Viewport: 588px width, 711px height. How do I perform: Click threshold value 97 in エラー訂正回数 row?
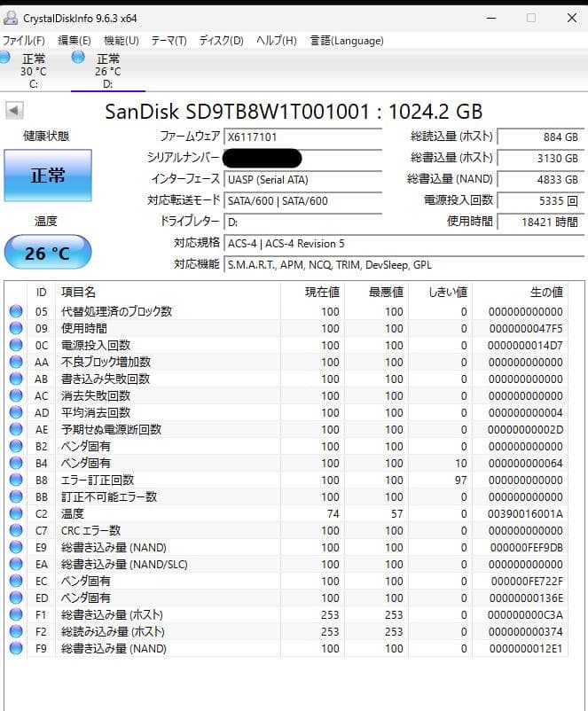click(x=461, y=480)
